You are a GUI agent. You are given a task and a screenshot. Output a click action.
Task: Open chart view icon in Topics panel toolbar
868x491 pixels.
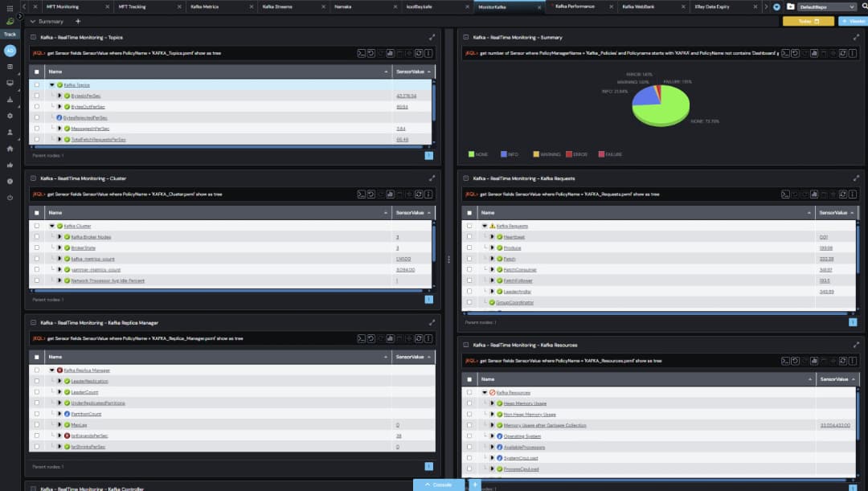tap(390, 53)
